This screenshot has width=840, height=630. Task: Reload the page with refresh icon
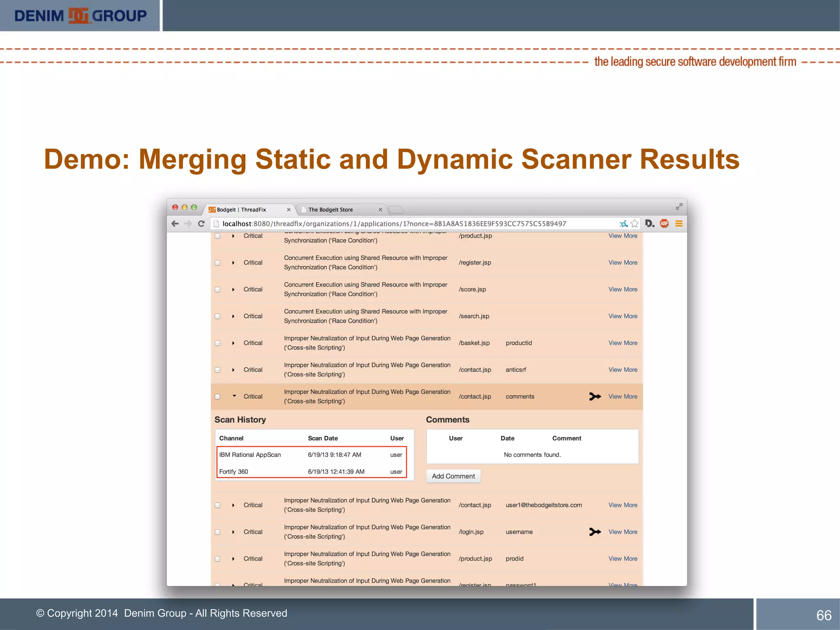click(x=201, y=224)
